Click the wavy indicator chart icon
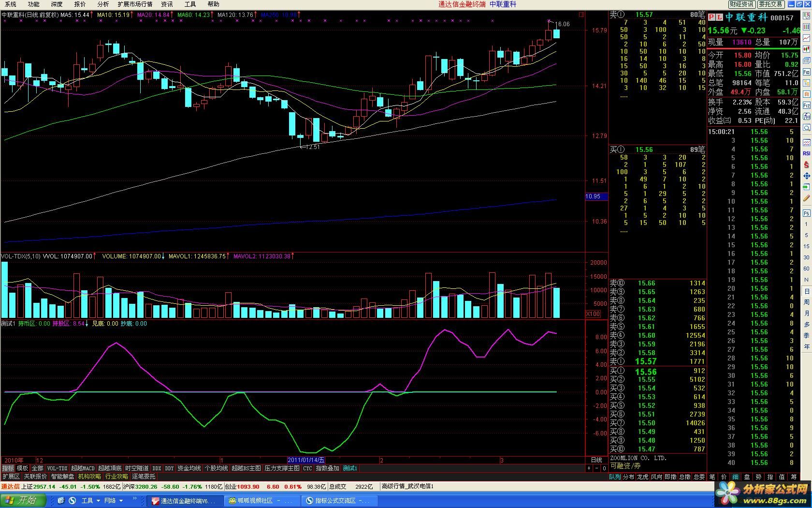The height and width of the screenshot is (508, 812). click(807, 142)
